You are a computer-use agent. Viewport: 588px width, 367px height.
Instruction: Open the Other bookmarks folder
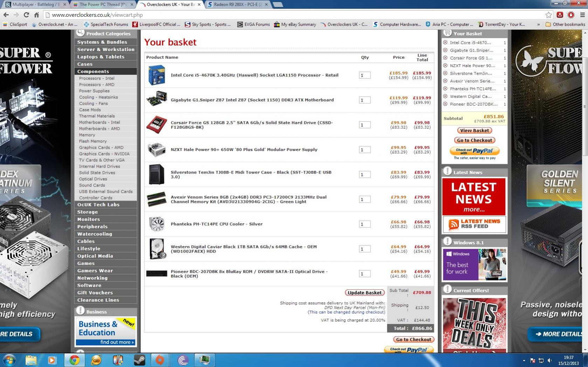pyautogui.click(x=565, y=24)
